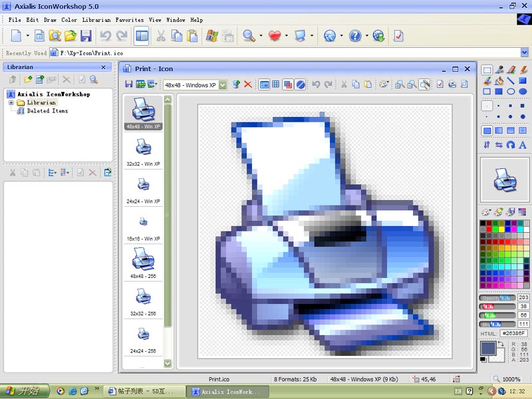The image size is (532, 399).
Task: Toggle the blue striped circle button in editor toolbar
Action: (301, 84)
